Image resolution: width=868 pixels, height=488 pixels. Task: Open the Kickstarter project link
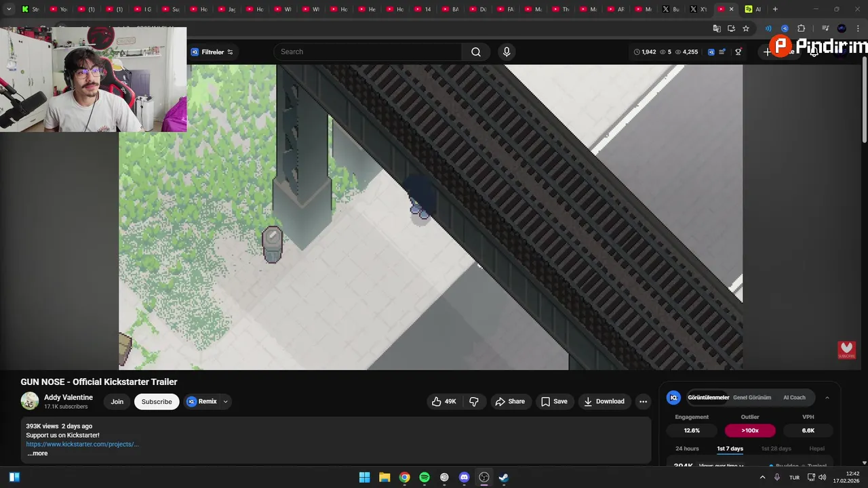pos(82,444)
